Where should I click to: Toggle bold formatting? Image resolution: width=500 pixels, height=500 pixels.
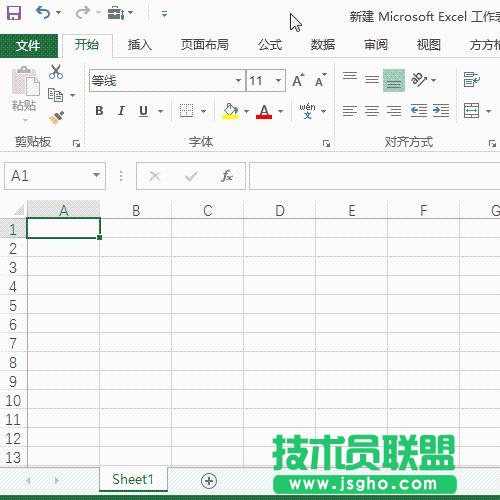point(99,111)
